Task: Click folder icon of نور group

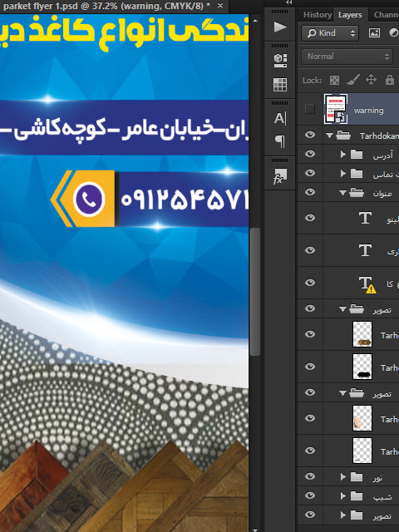Action: point(357,476)
